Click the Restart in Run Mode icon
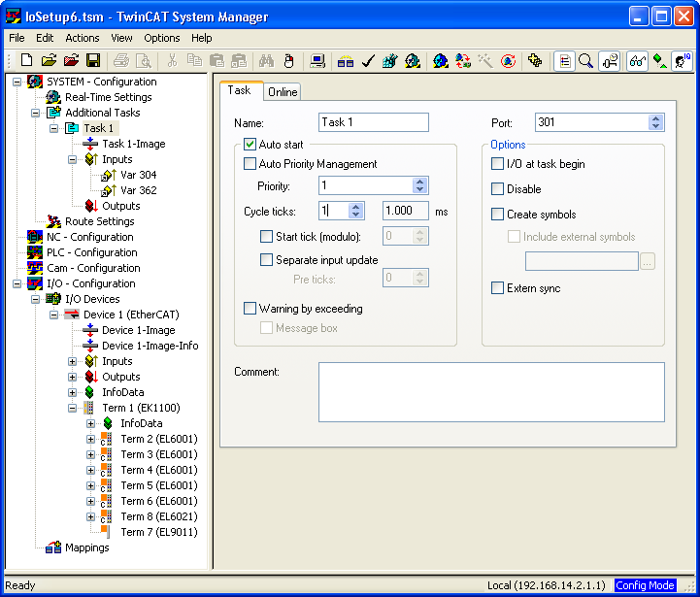This screenshot has height=597, width=700. 413,60
